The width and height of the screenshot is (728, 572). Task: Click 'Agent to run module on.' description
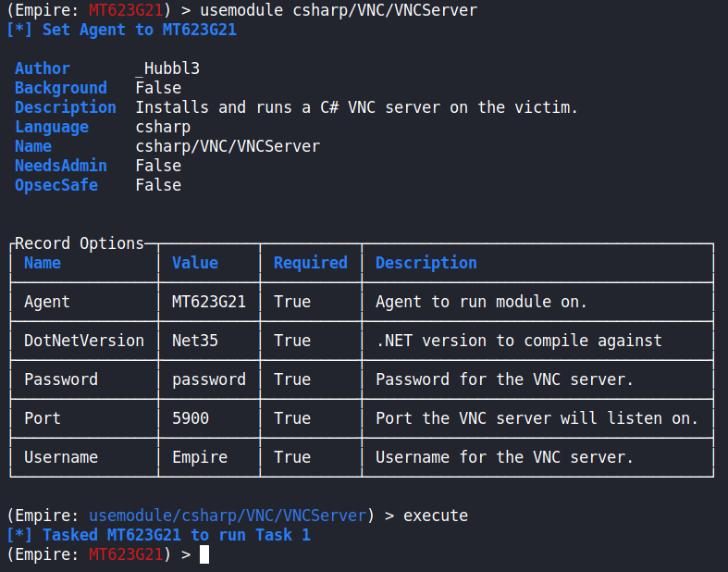pyautogui.click(x=481, y=302)
